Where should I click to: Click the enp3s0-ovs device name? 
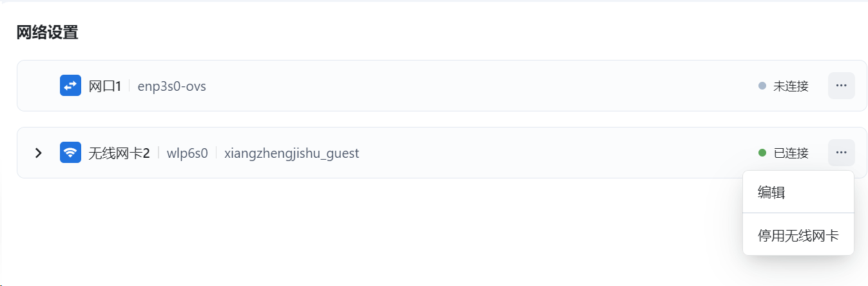[172, 86]
